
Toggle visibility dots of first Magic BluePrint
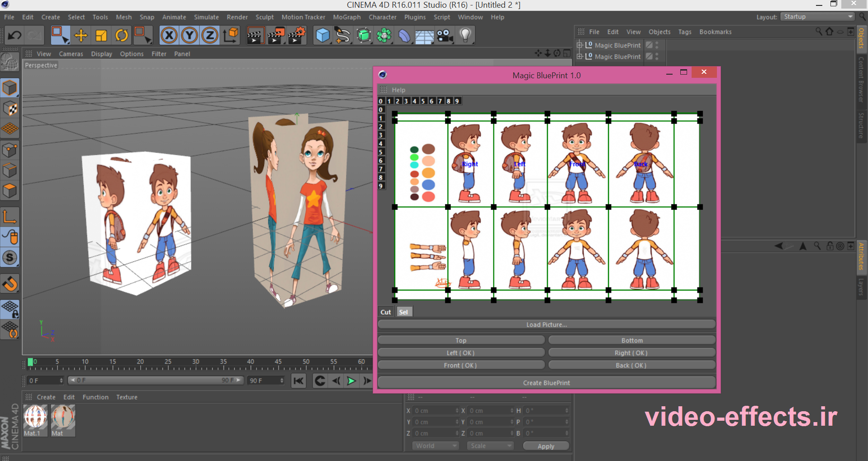point(657,45)
